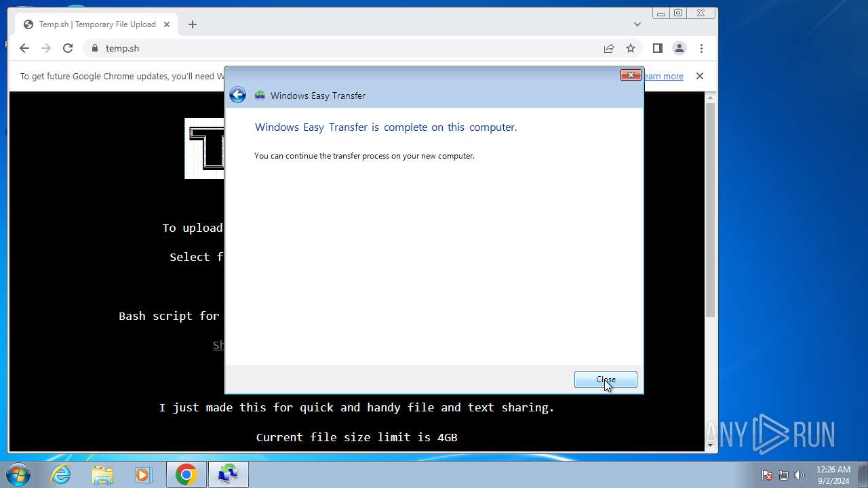This screenshot has height=488, width=868.
Task: Click 'Current file size limit is 4GB' text
Action: pos(357,437)
